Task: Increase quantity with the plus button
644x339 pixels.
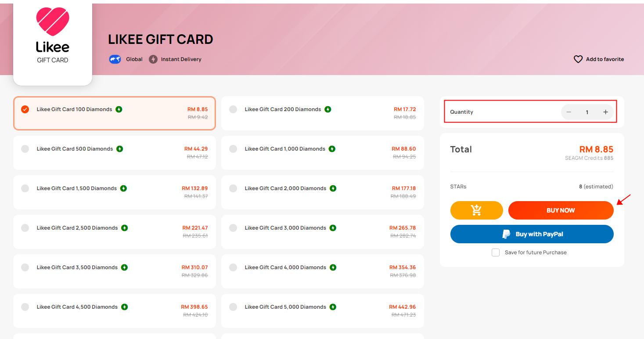Action: pyautogui.click(x=605, y=112)
